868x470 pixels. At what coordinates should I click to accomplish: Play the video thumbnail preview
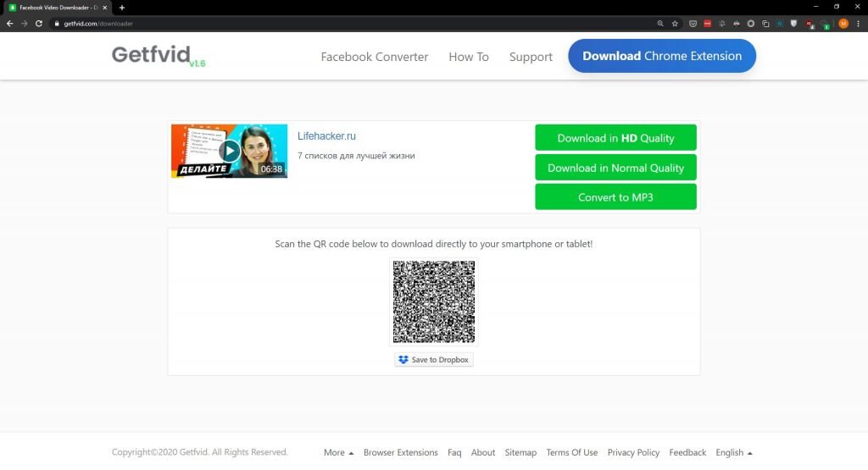pyautogui.click(x=229, y=151)
